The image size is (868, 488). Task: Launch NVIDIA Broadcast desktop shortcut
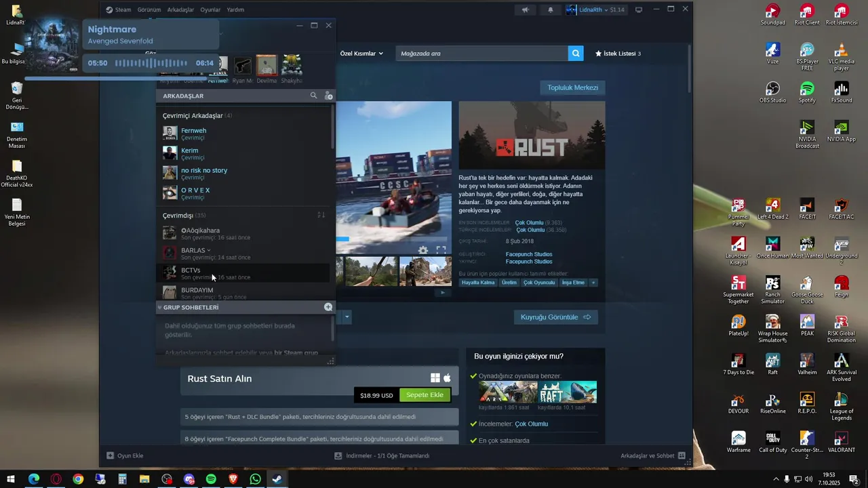point(807,135)
